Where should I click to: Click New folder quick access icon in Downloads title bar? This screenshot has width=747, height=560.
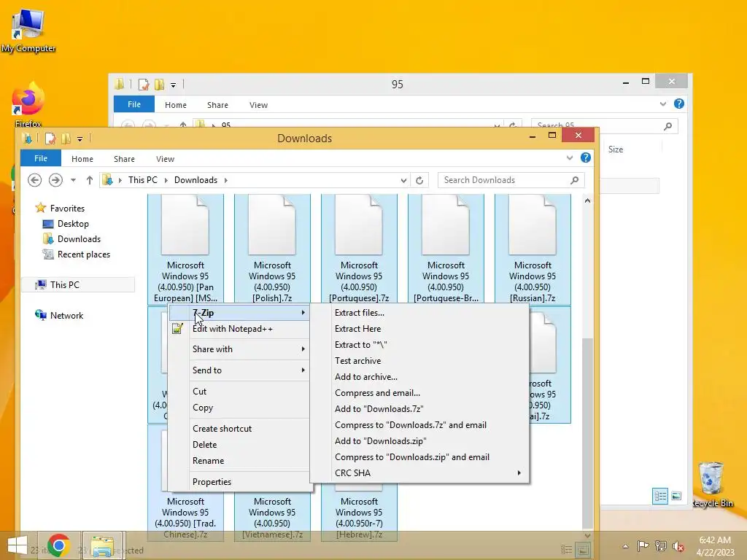[x=66, y=139]
